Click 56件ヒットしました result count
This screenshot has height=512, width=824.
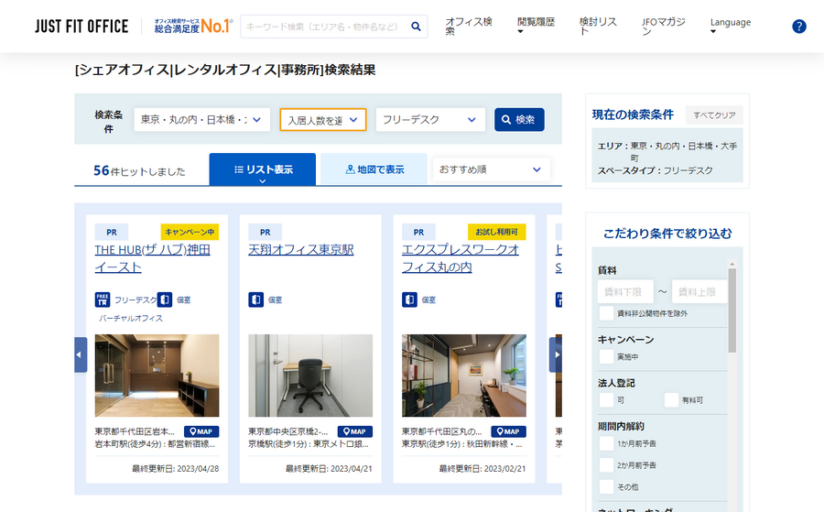pos(139,171)
